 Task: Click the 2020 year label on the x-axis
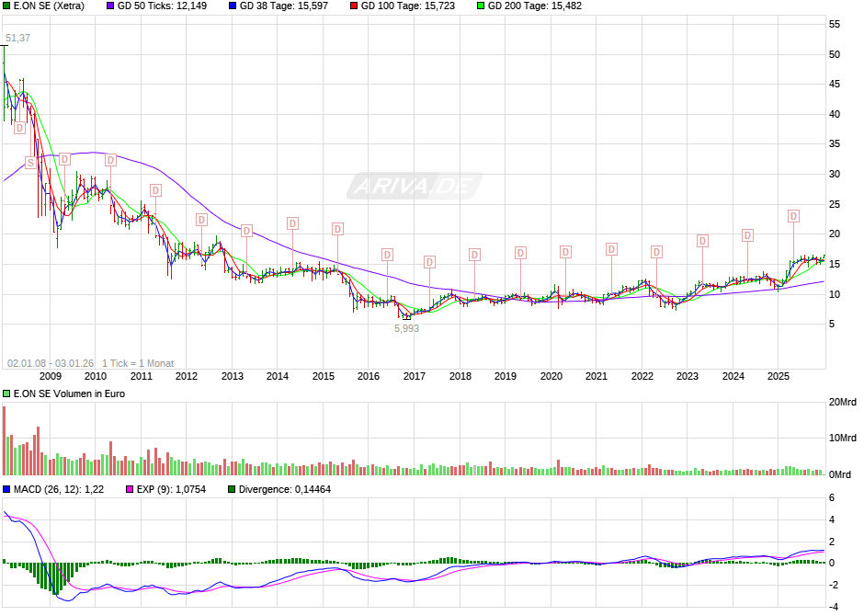click(x=551, y=376)
